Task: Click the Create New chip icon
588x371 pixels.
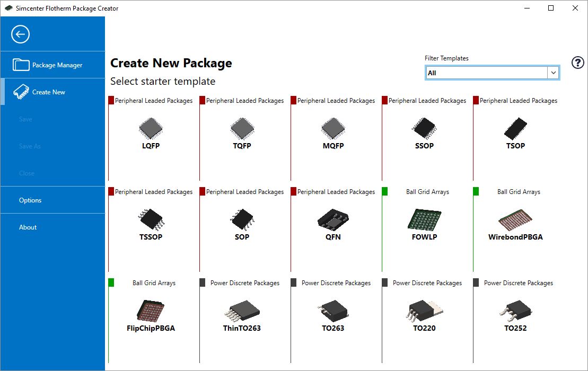Action: 21,92
